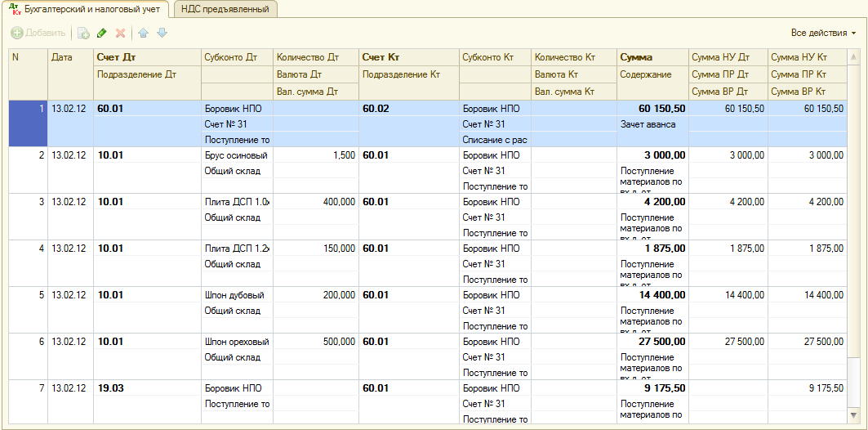Image resolution: width=868 pixels, height=430 pixels.
Task: Click quantity 1,500 in row 2
Action: click(x=316, y=155)
